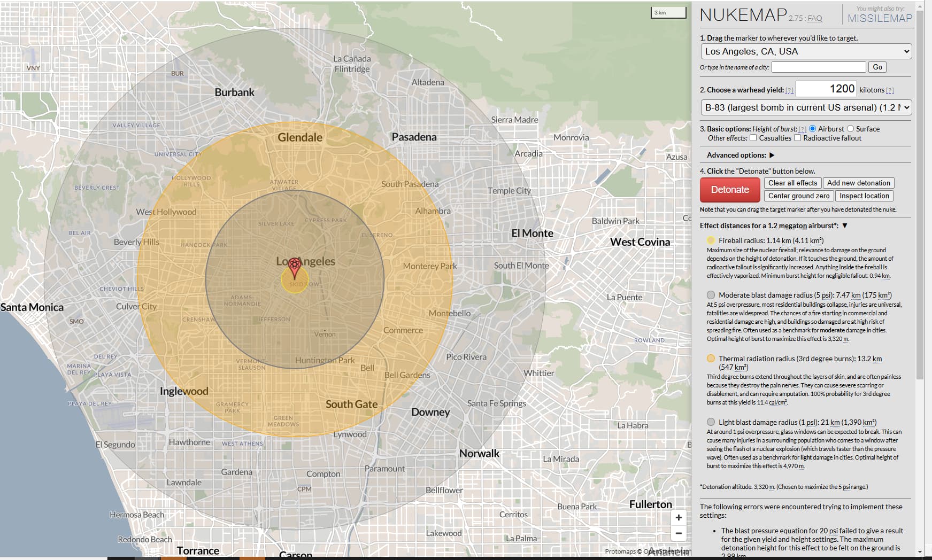Open the MISSILEMAP link
932x560 pixels.
[x=880, y=18]
